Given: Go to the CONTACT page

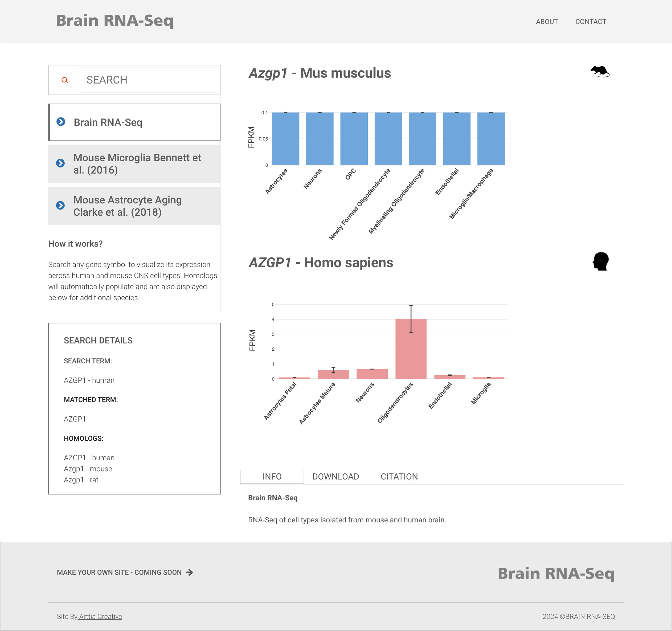Looking at the screenshot, I should pos(591,22).
